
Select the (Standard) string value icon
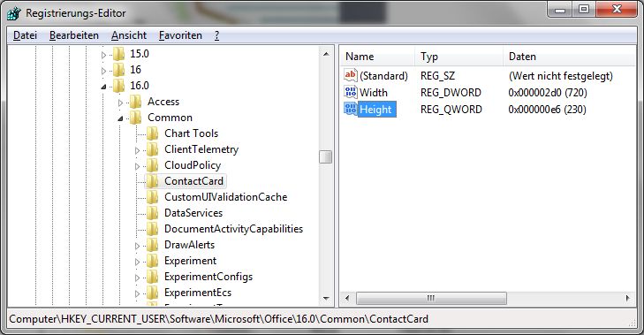click(x=351, y=75)
